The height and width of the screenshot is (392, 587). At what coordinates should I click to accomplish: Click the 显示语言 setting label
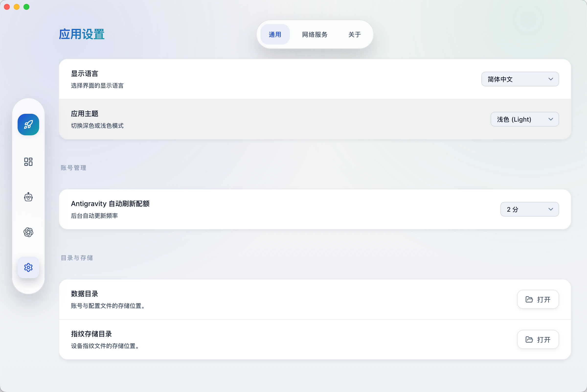click(84, 74)
